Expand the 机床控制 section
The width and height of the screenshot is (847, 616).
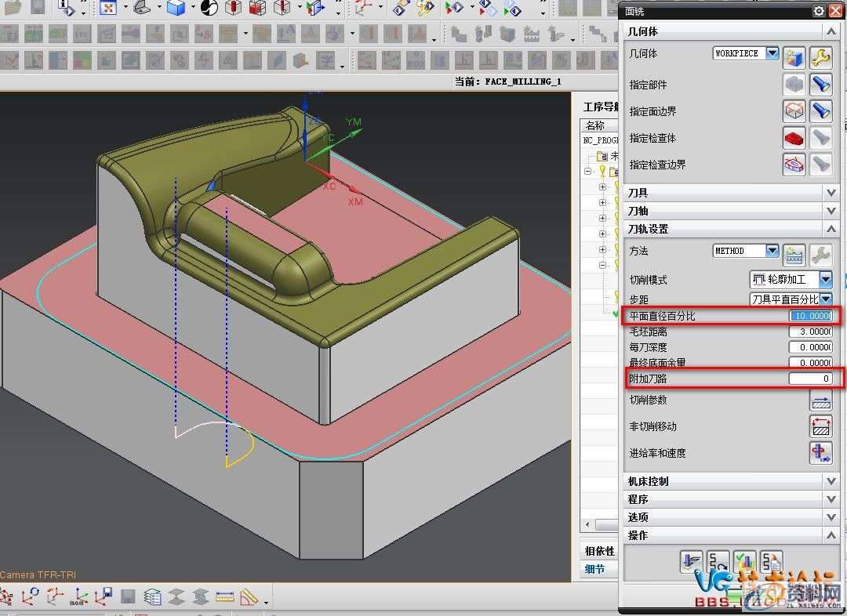point(831,481)
